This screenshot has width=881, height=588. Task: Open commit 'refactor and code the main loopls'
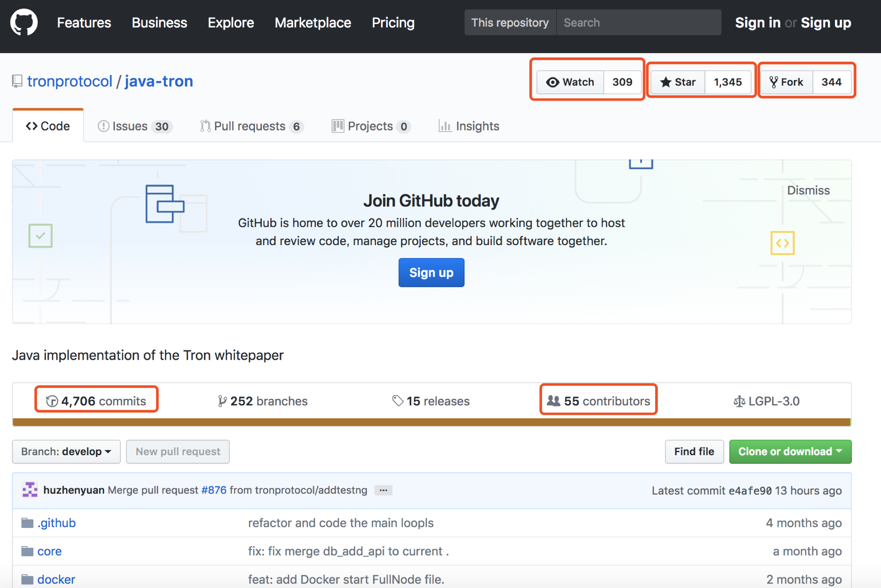click(x=341, y=523)
